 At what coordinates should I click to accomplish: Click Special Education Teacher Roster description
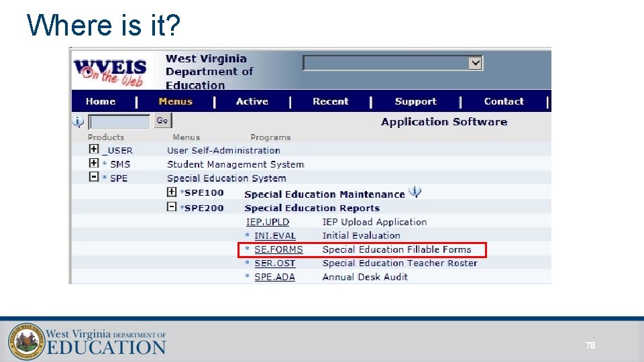click(x=400, y=263)
